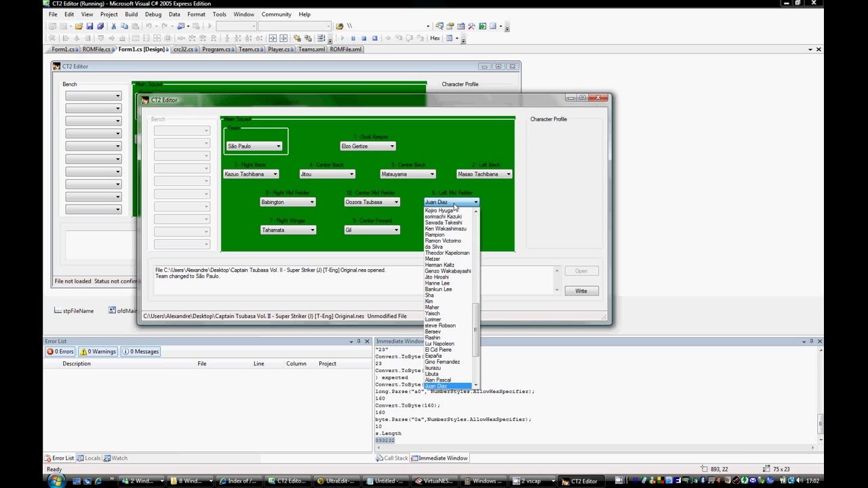Open the File menu
868x488 pixels.
point(53,14)
